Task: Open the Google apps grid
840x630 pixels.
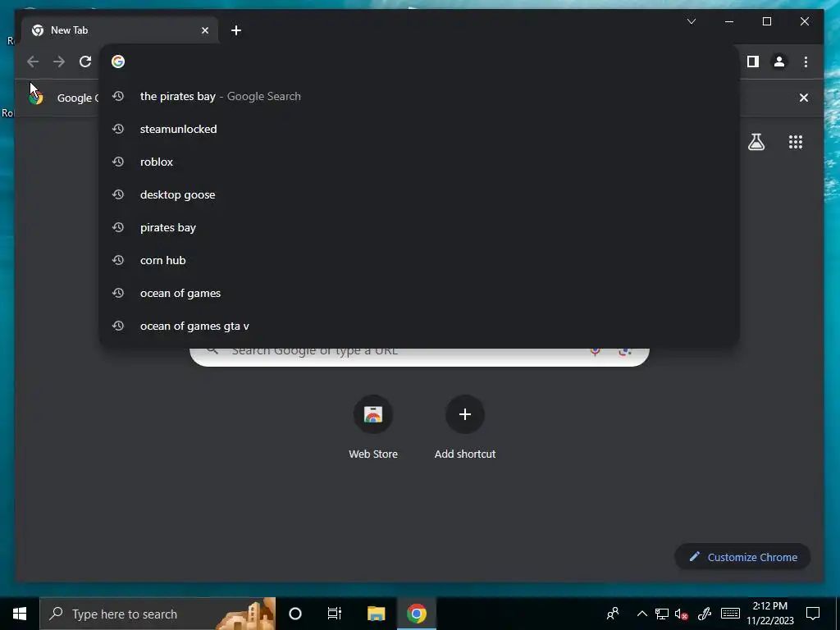Action: tap(796, 142)
